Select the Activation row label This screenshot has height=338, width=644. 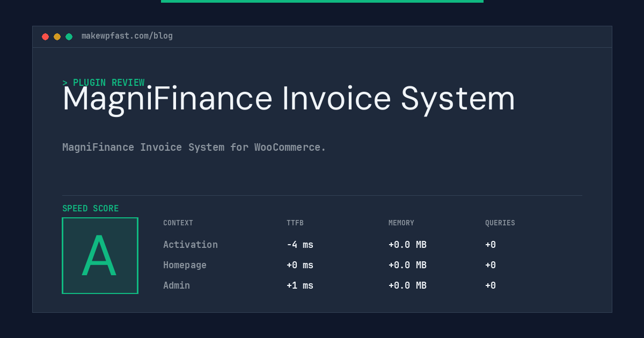point(191,245)
